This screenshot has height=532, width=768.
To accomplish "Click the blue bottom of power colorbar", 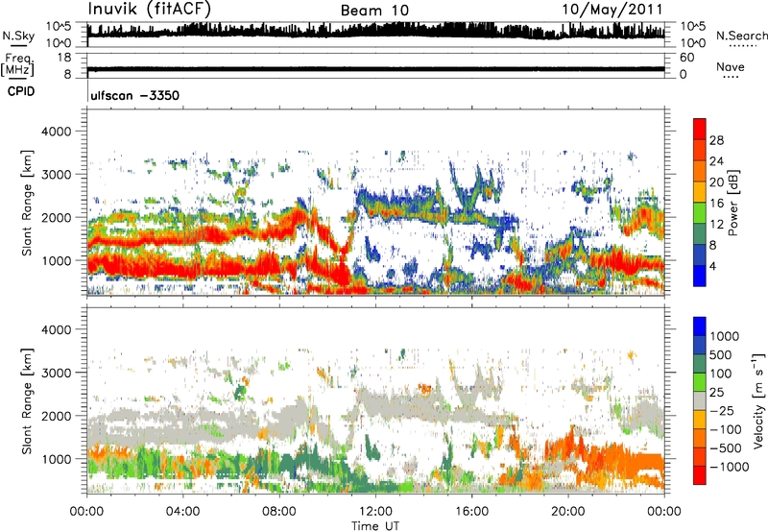I will 700,276.
